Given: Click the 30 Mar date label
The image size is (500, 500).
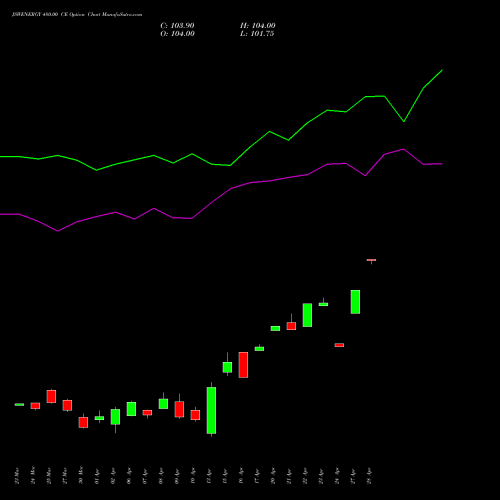Looking at the screenshot, I should (81, 476).
